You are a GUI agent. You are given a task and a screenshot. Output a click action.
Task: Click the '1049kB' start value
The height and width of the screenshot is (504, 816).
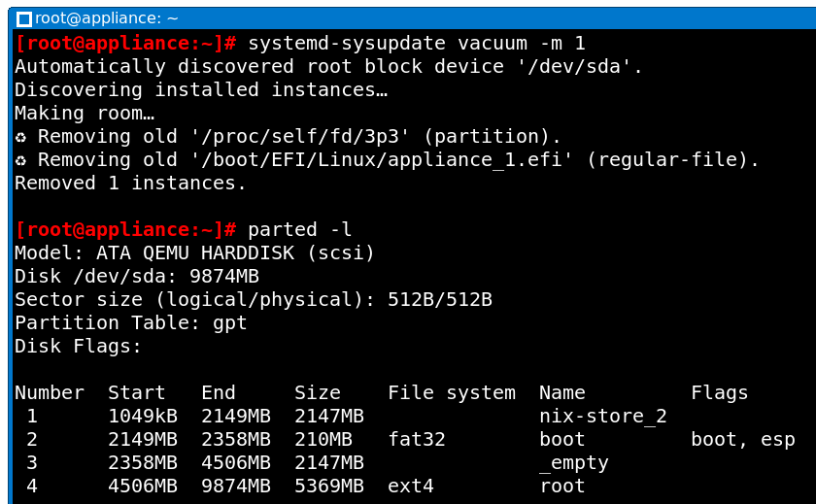point(143,416)
